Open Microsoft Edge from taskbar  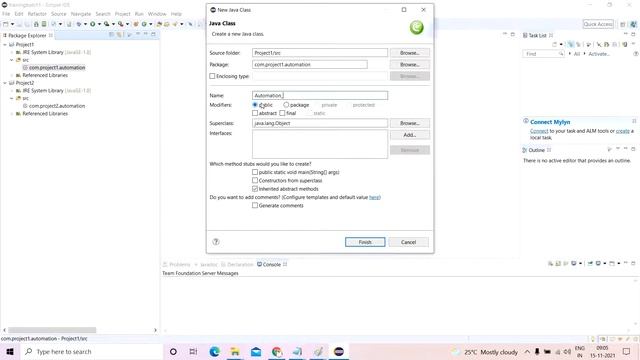pyautogui.click(x=215, y=351)
